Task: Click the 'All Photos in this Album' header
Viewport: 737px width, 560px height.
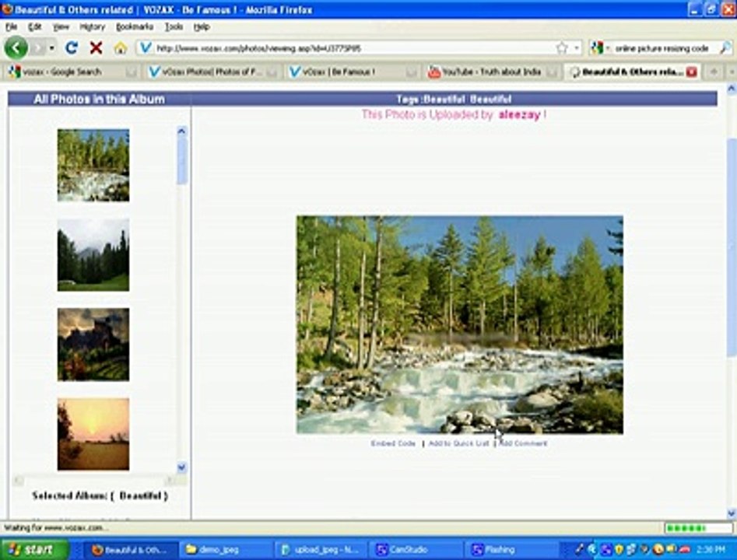Action: pos(99,99)
